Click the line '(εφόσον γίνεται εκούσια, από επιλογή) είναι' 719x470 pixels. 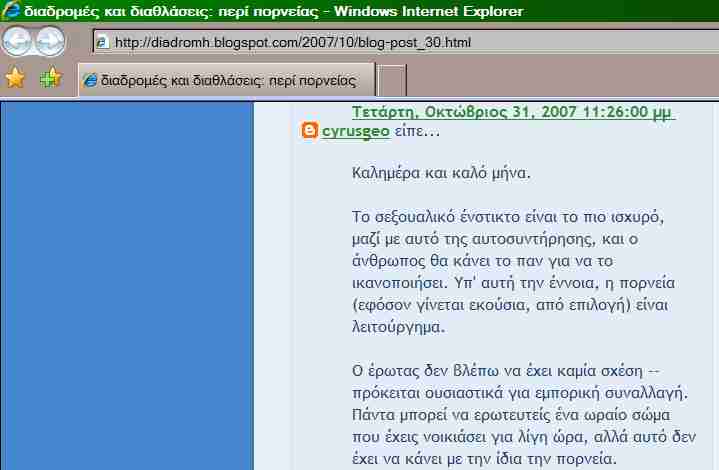[510, 305]
